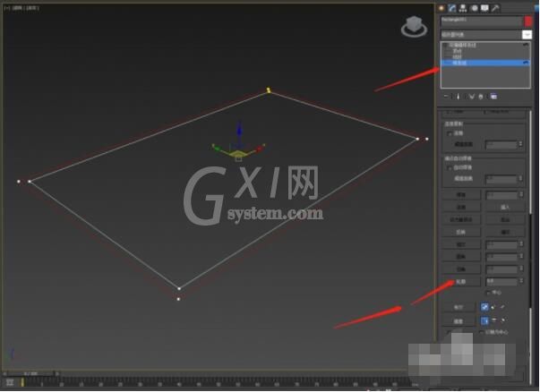Image resolution: width=540 pixels, height=392 pixels.
Task: Click Remove Modifier trash icon
Action: coord(481,97)
